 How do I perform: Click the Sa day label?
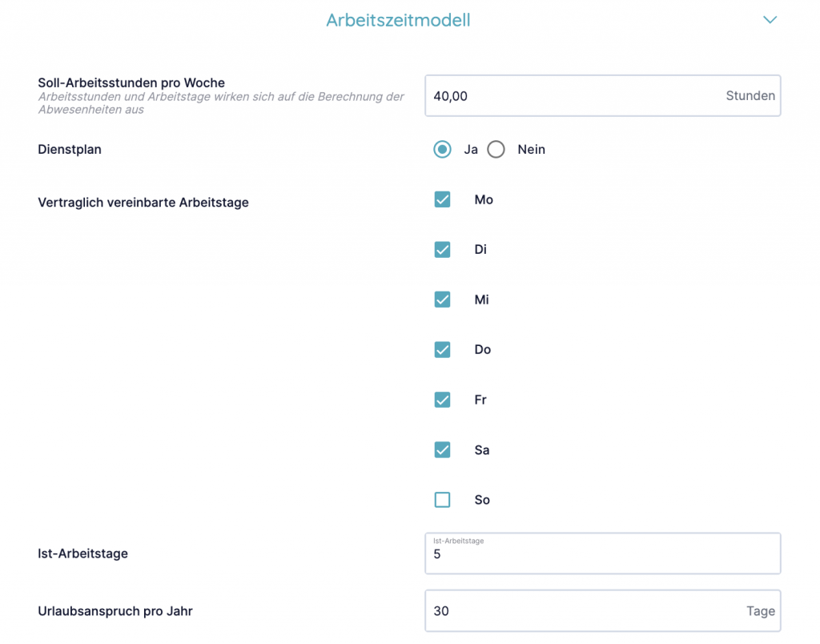point(482,450)
